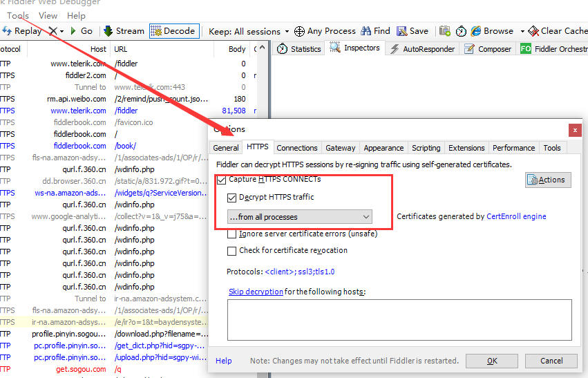Select the fiddlerbook.com /favicon.ico session

104,122
